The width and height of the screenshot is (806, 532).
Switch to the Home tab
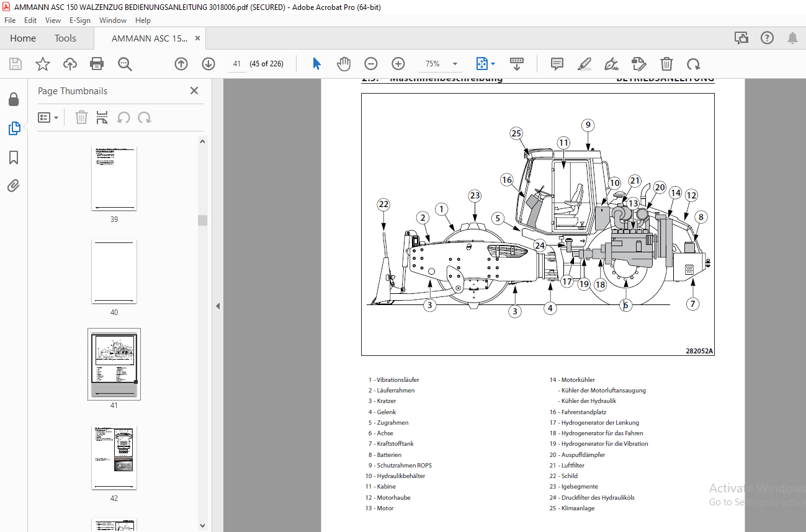pos(23,38)
